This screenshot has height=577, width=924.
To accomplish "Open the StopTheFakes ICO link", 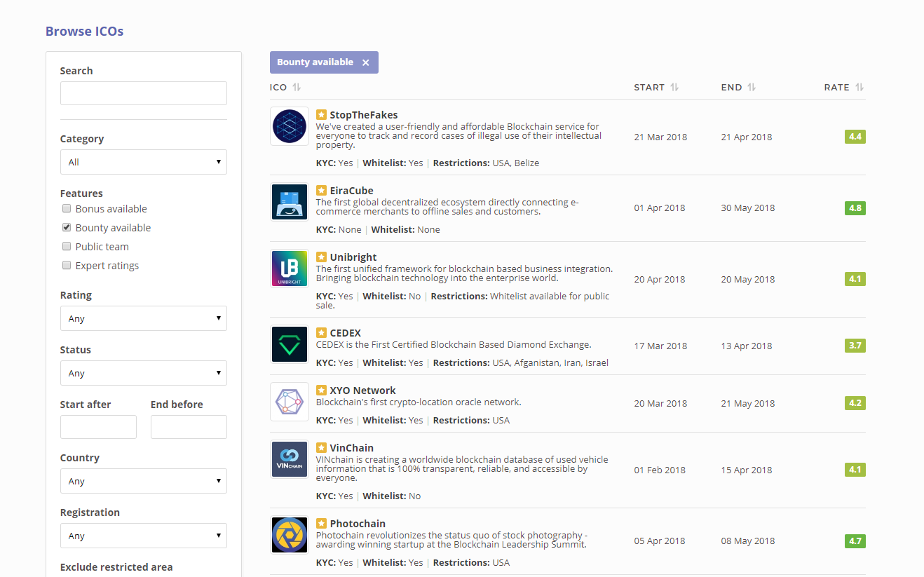I will click(364, 115).
